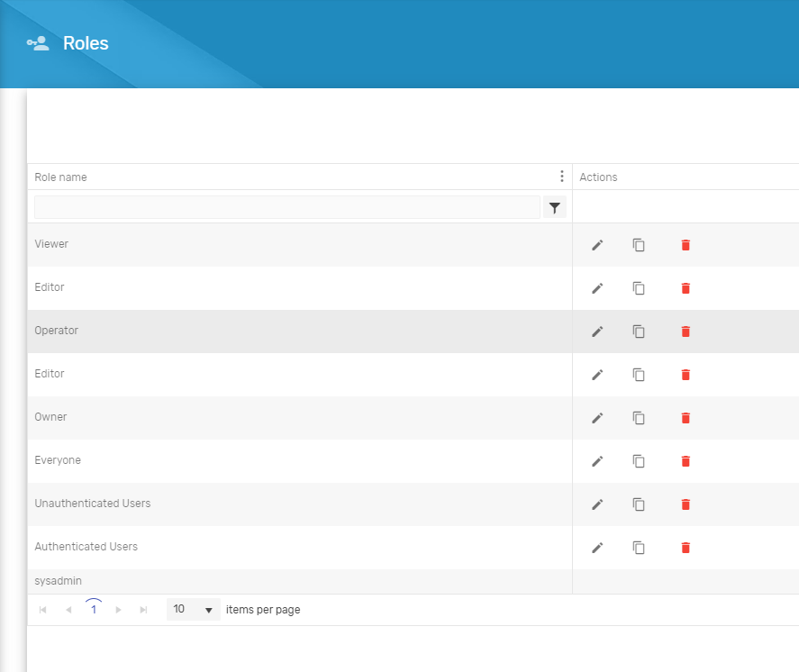Copy the Viewer role
This screenshot has width=799, height=672.
click(639, 245)
